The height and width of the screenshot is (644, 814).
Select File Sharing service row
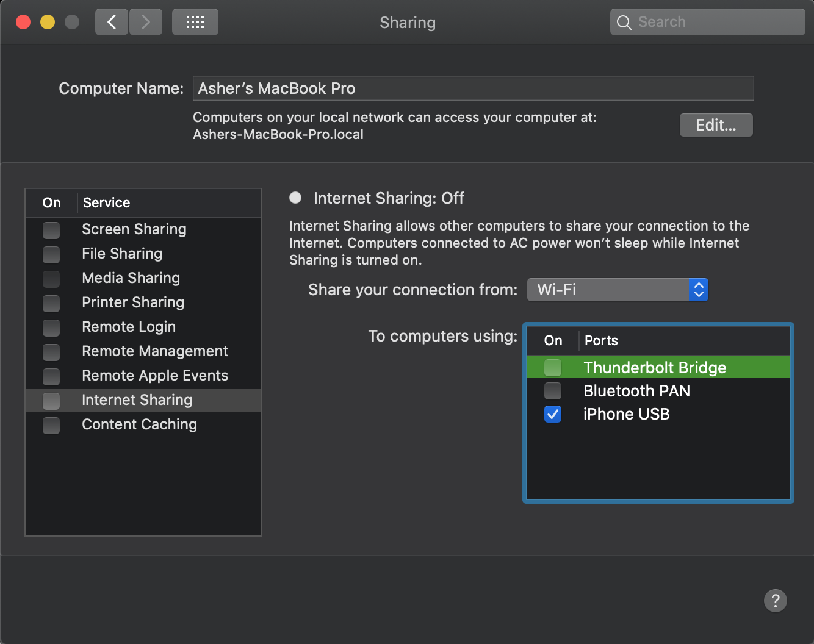(143, 254)
